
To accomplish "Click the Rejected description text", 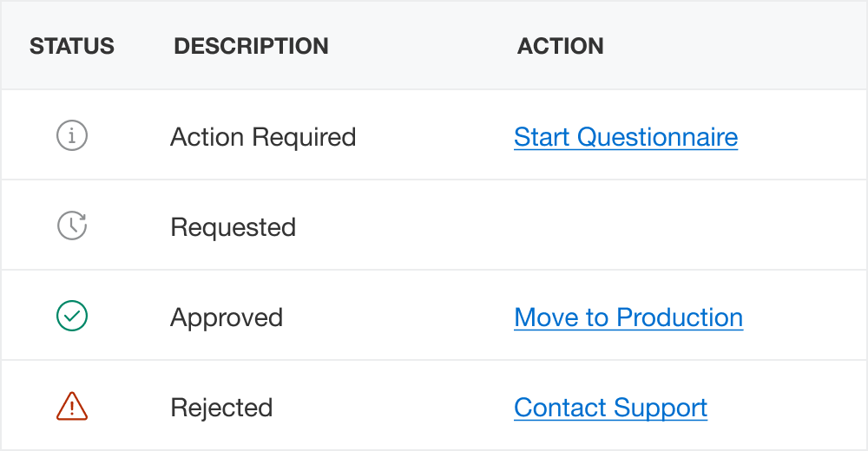I will 221,408.
